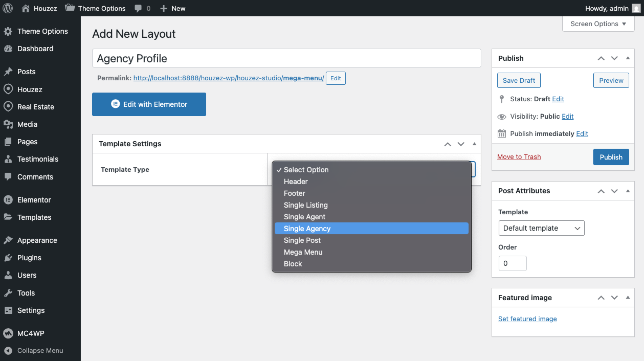644x361 pixels.
Task: Click the Elementor icon in sidebar
Action: click(x=8, y=200)
